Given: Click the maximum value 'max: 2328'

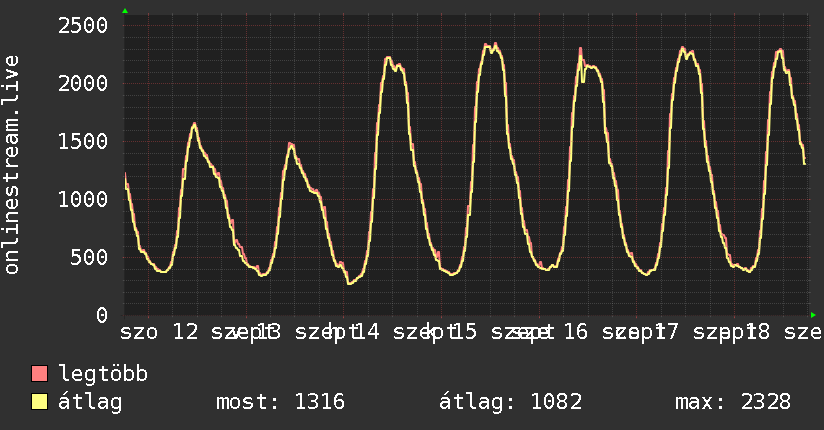Looking at the screenshot, I should (733, 402).
